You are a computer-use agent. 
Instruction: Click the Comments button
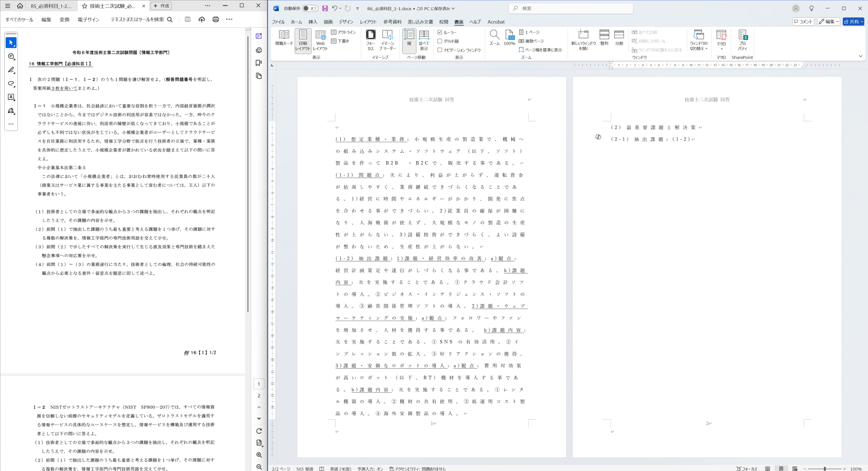point(803,22)
